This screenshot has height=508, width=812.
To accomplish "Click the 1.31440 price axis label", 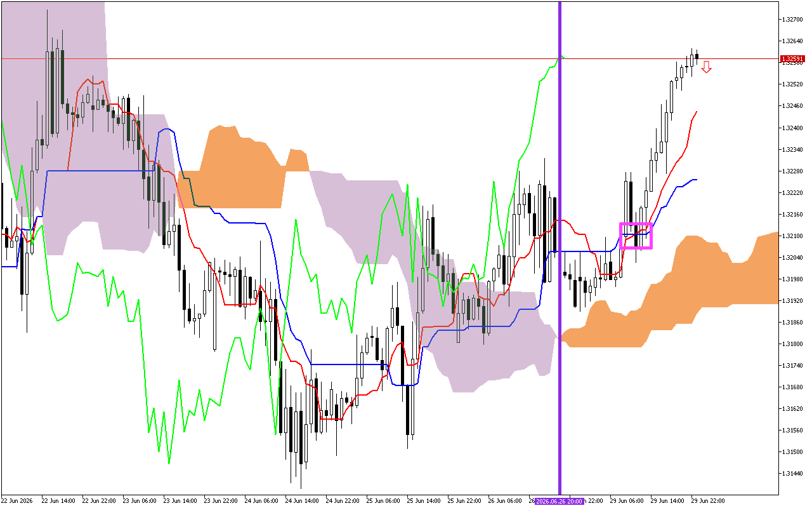I will (792, 474).
